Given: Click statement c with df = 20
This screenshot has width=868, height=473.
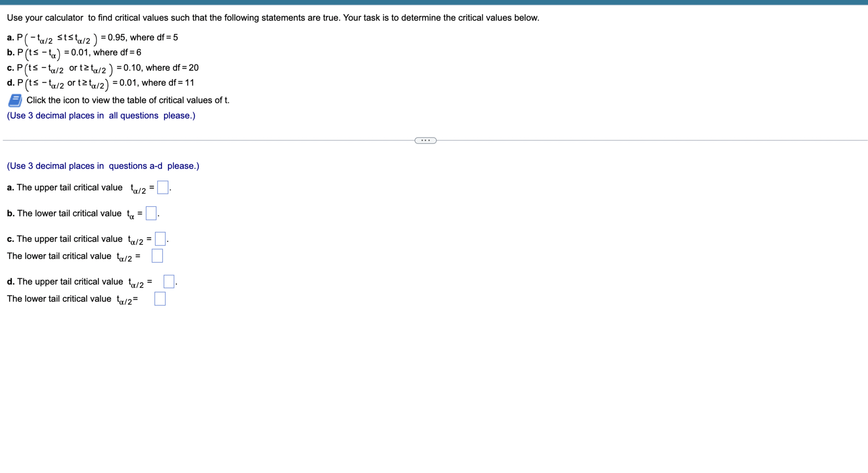Looking at the screenshot, I should pyautogui.click(x=103, y=68).
